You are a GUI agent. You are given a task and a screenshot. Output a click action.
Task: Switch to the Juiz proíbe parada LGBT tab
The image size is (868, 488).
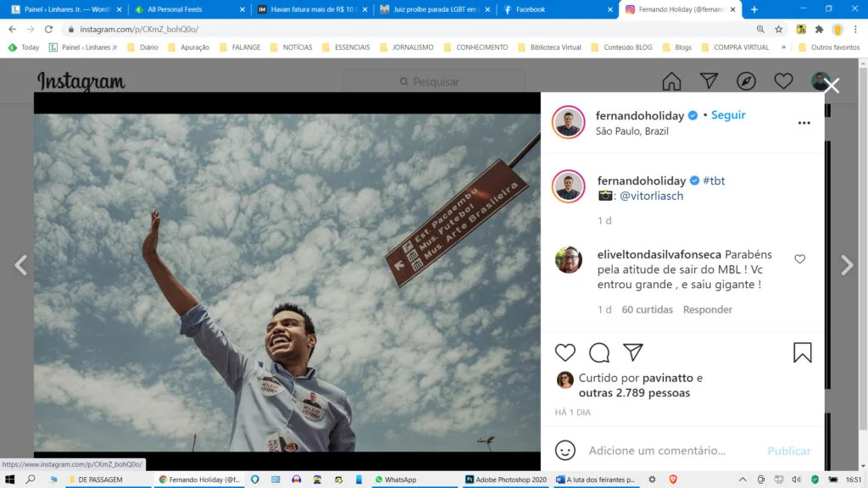point(435,9)
